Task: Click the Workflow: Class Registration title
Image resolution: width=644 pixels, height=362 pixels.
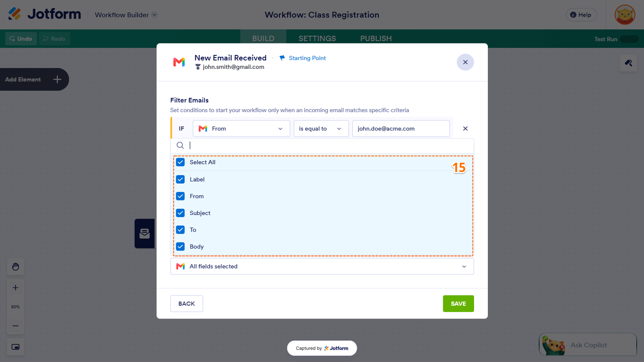Action: pos(322,15)
